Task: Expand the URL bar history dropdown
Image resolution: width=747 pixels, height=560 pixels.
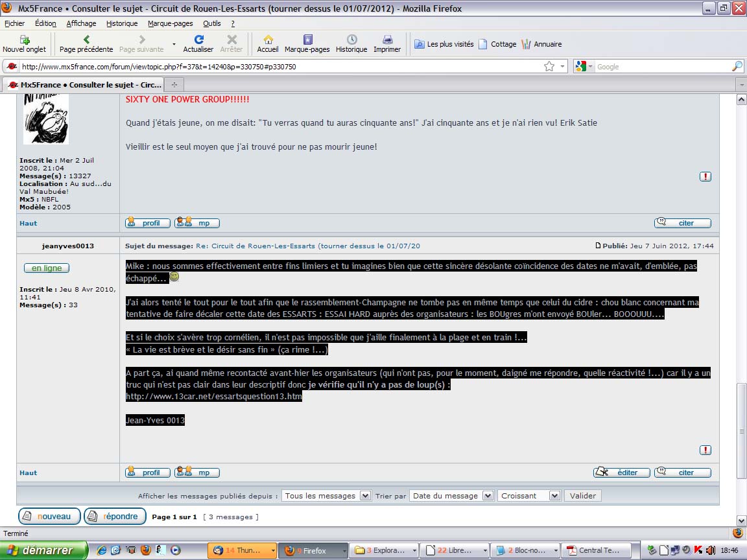Action: 563,66
